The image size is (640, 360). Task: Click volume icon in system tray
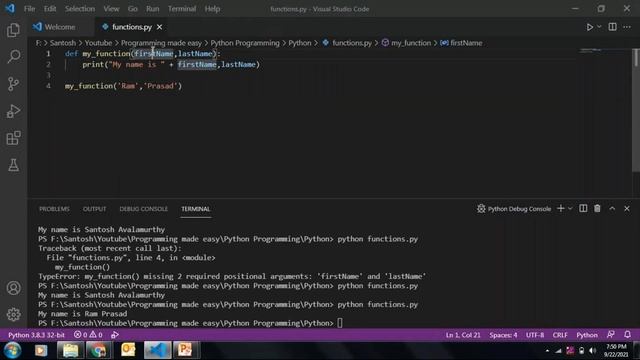pos(592,351)
